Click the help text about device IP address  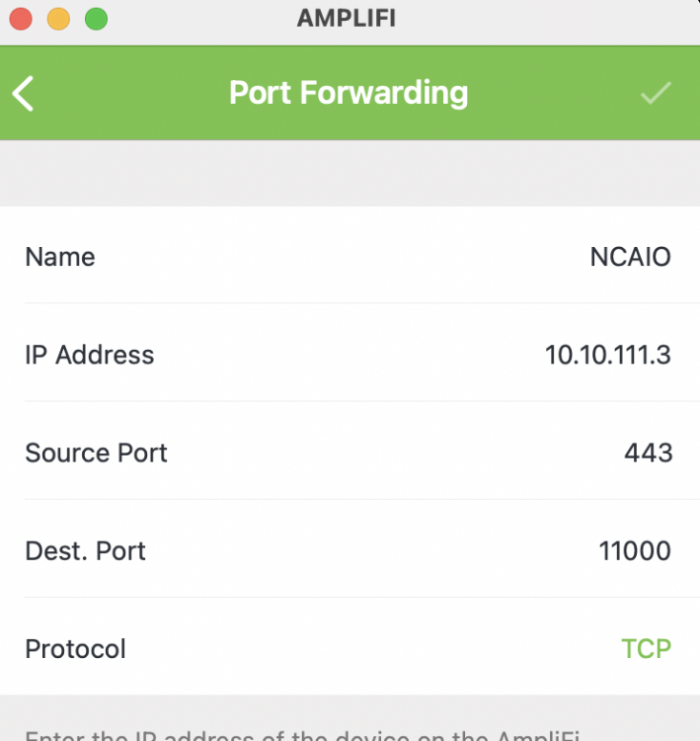[302, 735]
